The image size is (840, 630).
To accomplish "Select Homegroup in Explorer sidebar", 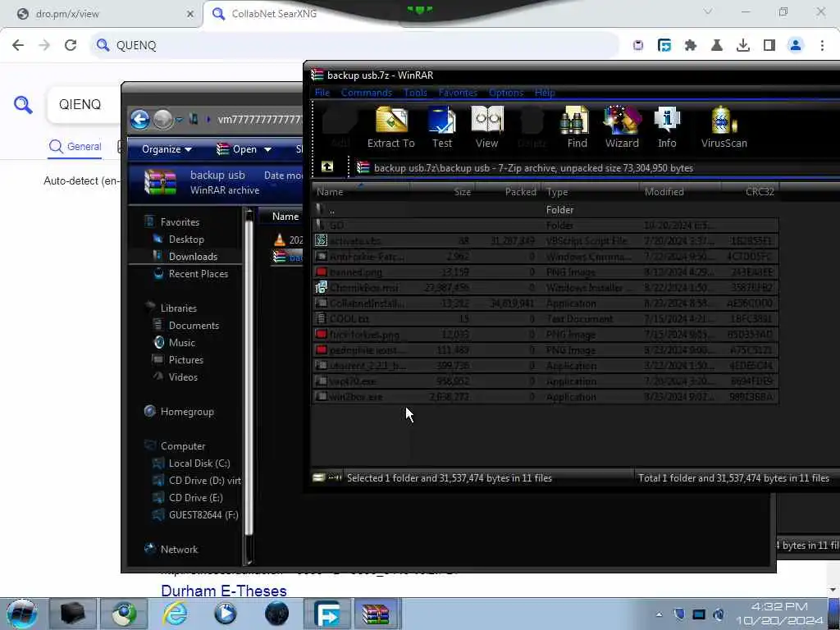I will coord(180,412).
